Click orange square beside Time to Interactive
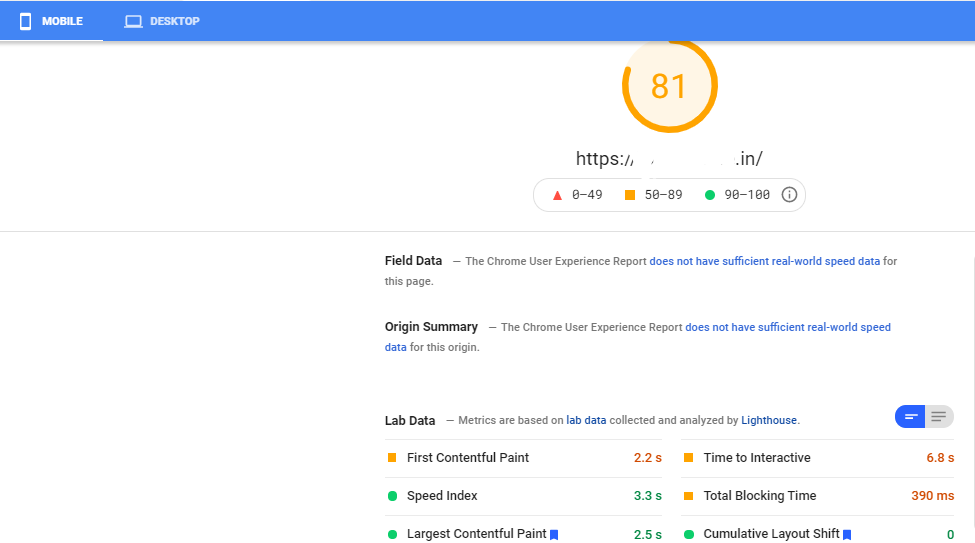The image size is (975, 543). click(688, 458)
